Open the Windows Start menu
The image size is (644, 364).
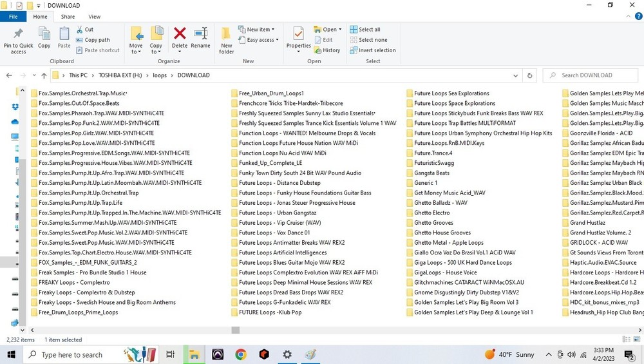coord(11,354)
